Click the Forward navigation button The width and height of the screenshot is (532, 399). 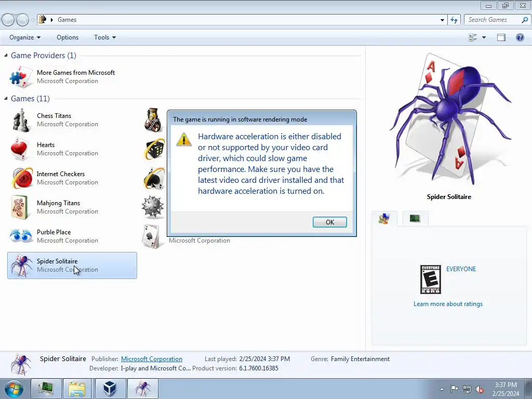click(x=22, y=20)
